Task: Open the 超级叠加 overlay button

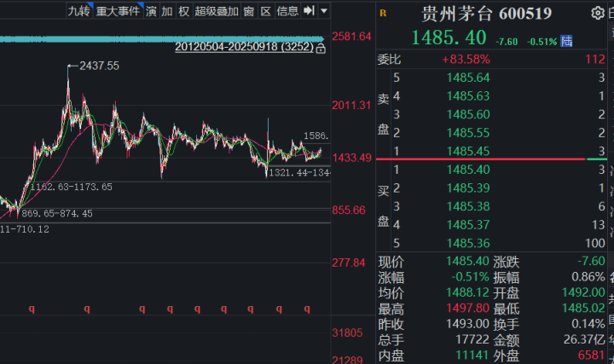Action: pyautogui.click(x=217, y=11)
